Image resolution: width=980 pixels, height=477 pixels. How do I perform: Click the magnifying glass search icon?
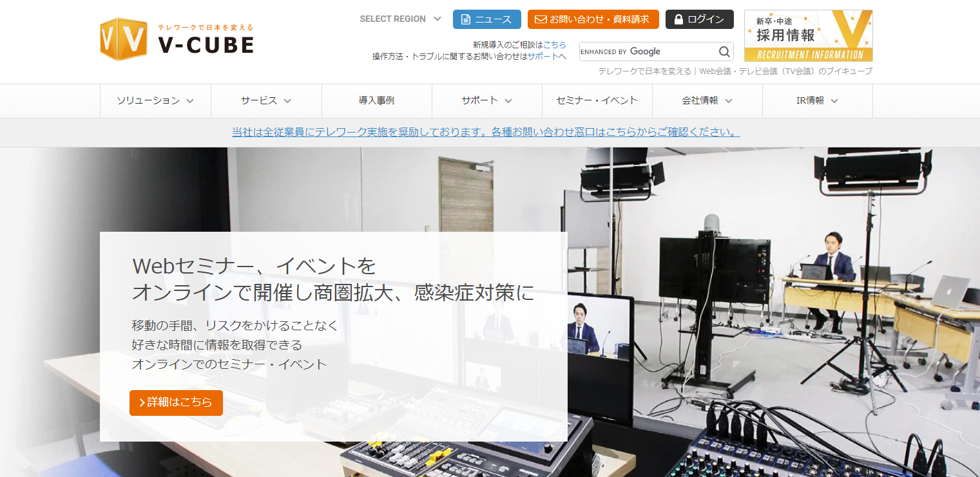tap(724, 51)
